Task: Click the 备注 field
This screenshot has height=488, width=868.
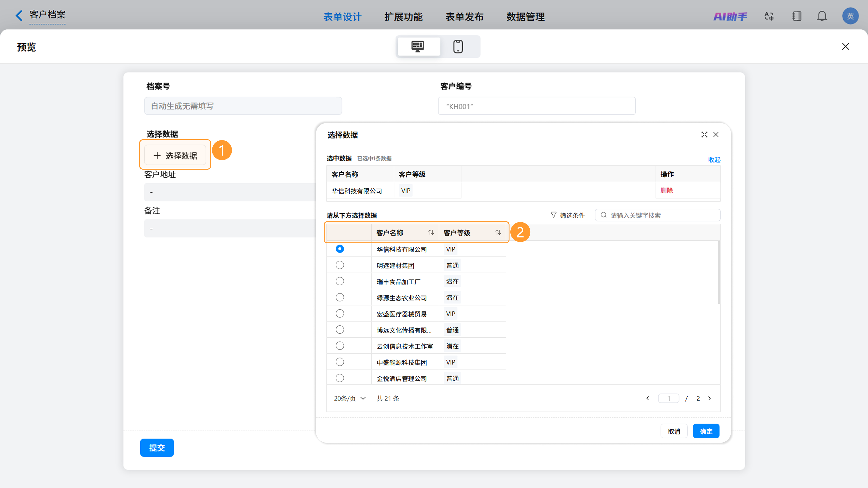Action: (230, 228)
